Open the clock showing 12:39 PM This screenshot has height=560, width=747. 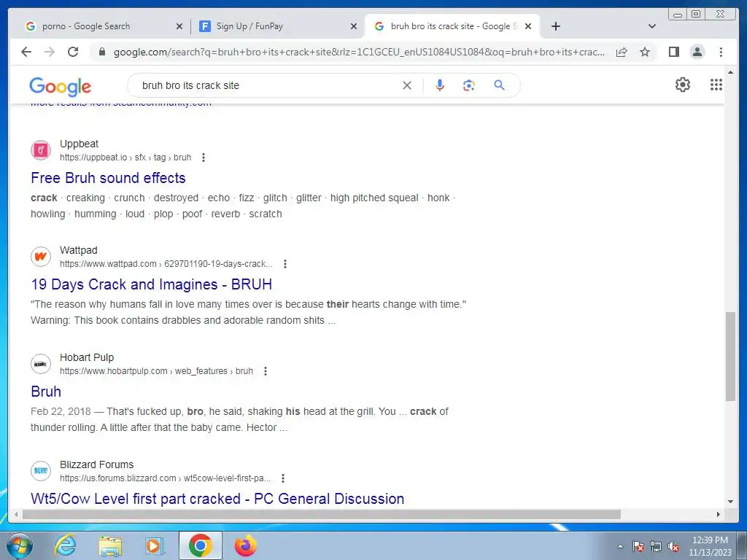pyautogui.click(x=710, y=545)
